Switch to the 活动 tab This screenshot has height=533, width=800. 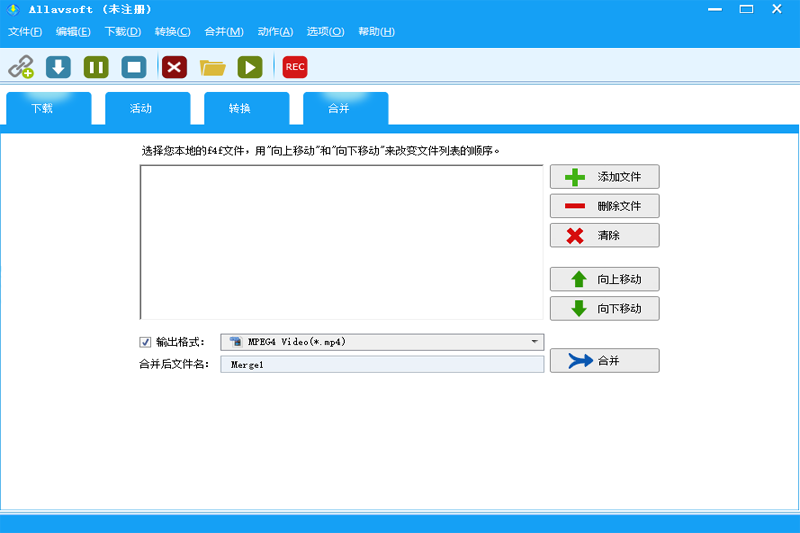click(148, 108)
